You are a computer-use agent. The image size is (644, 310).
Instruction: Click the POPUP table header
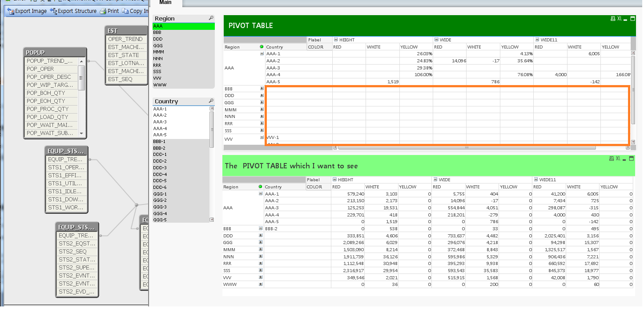[x=55, y=52]
